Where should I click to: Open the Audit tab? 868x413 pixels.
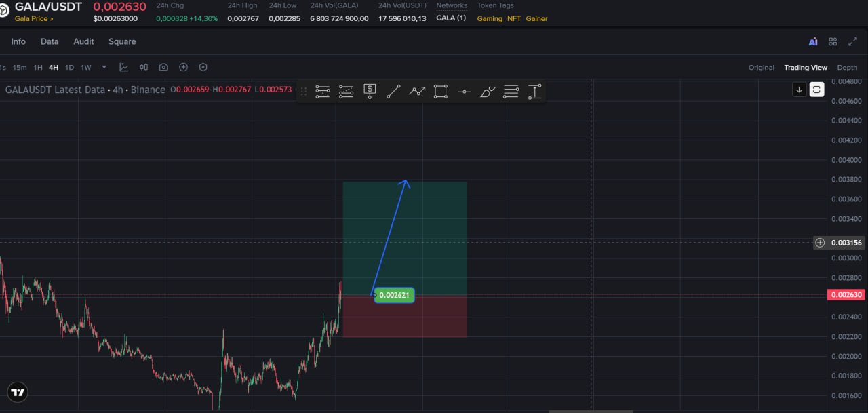tap(84, 41)
